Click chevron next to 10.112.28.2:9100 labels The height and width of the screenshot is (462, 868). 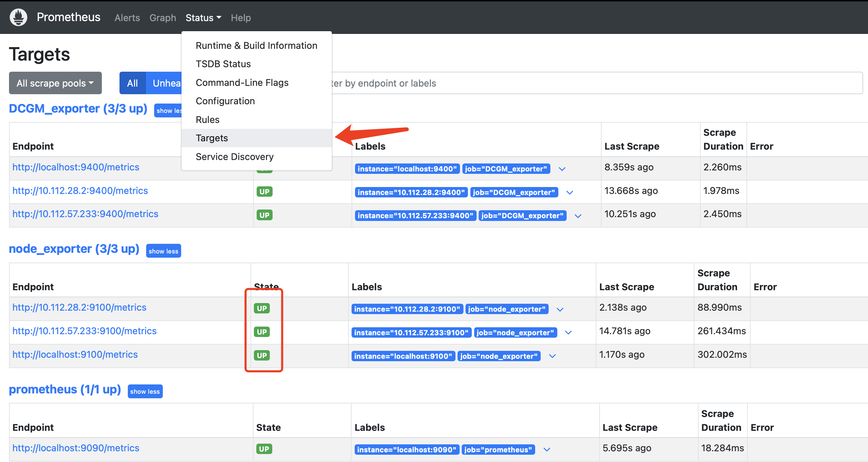[x=560, y=309]
